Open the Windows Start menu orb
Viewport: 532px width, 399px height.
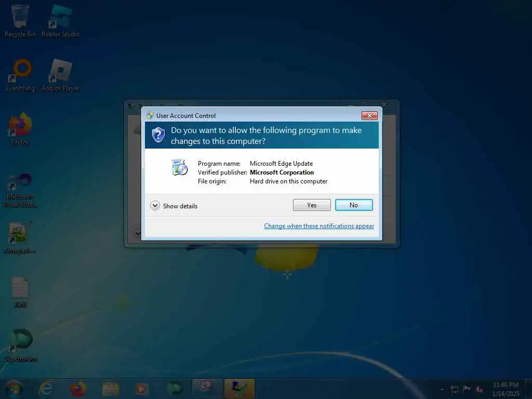pyautogui.click(x=14, y=389)
